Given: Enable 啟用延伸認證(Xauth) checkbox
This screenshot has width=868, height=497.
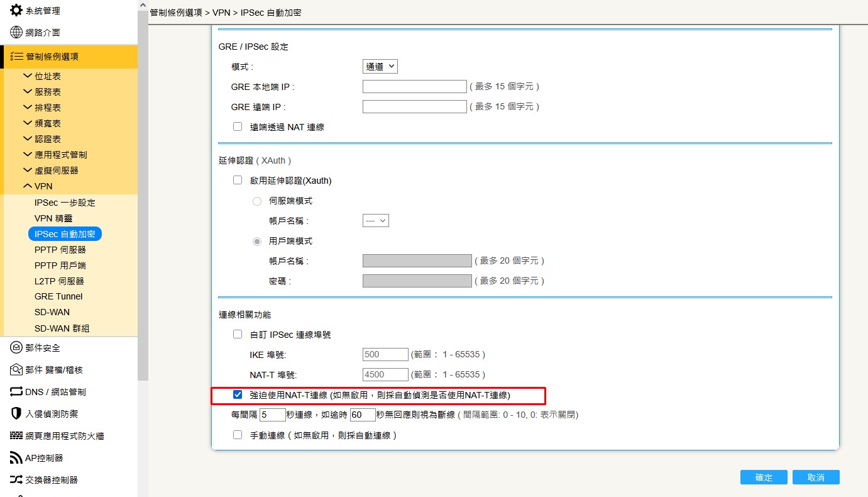Looking at the screenshot, I should click(x=238, y=180).
